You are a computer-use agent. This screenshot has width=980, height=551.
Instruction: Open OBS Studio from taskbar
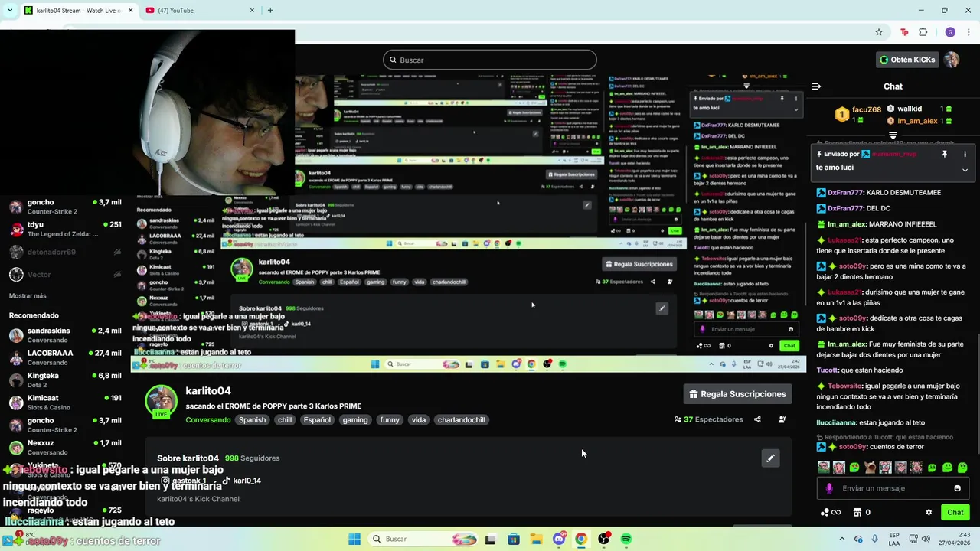604,539
